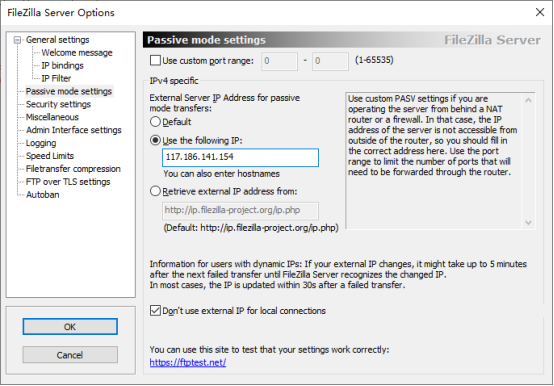Viewport: 554px width, 386px height.
Task: Collapse the General settings tree node
Action: click(x=17, y=40)
